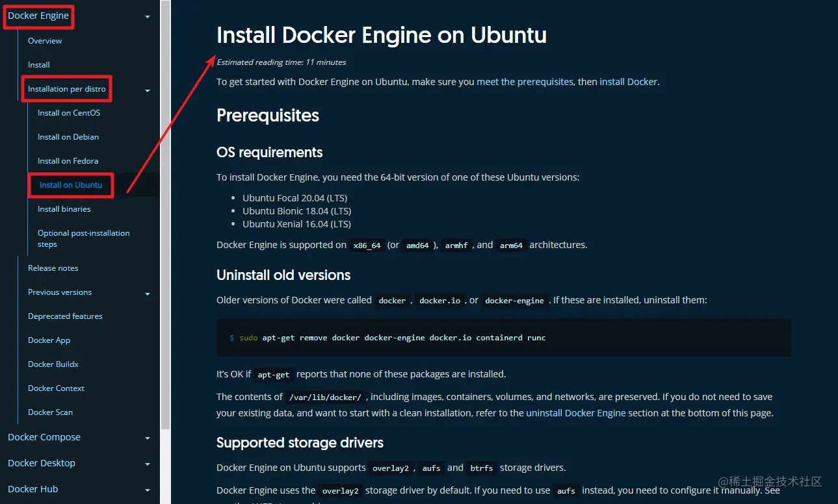Open the uninstall Docker Engine link
838x504 pixels.
tap(575, 413)
